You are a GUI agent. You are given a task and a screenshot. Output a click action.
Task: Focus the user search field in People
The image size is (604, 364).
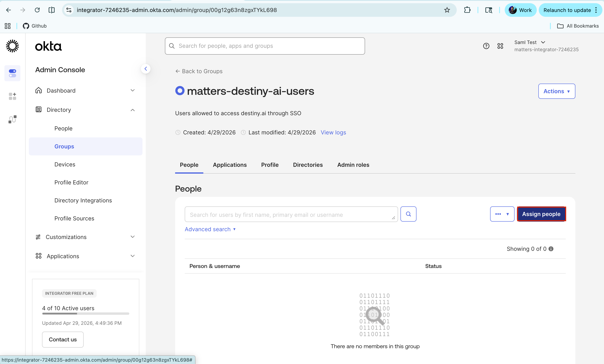[291, 214]
